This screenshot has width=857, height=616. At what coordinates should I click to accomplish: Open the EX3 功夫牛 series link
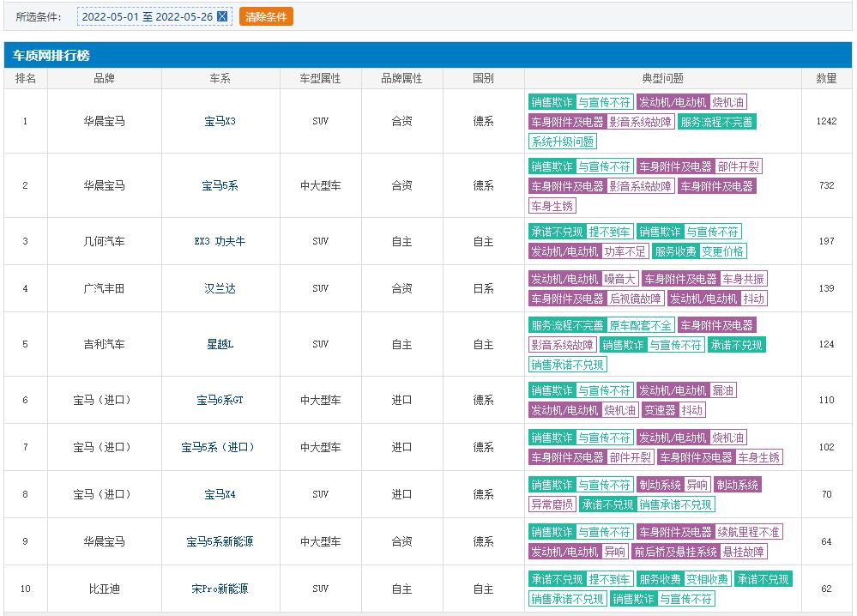point(220,241)
